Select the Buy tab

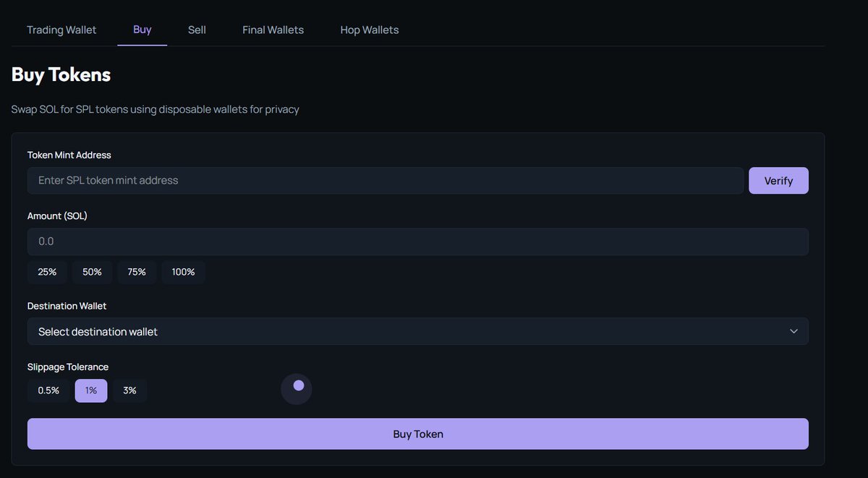point(142,30)
